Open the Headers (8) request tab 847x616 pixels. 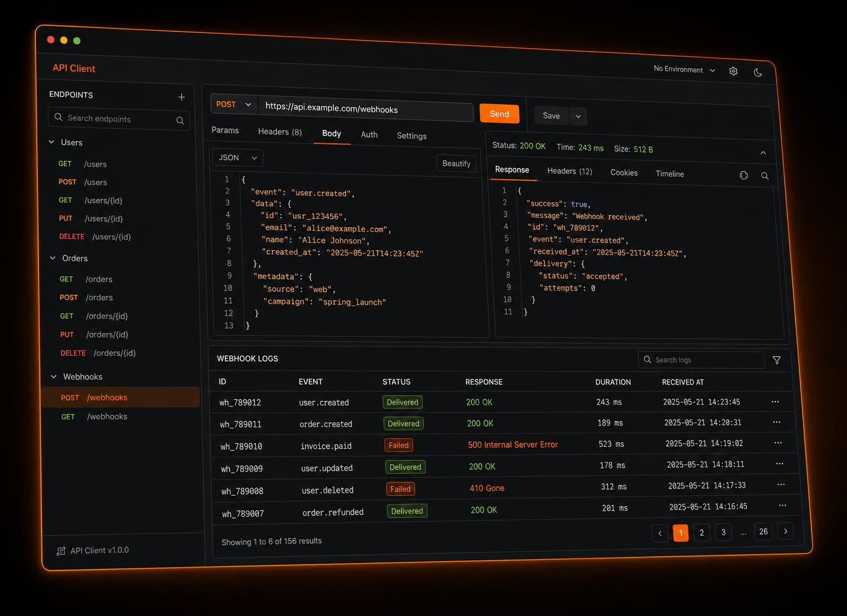pos(280,132)
